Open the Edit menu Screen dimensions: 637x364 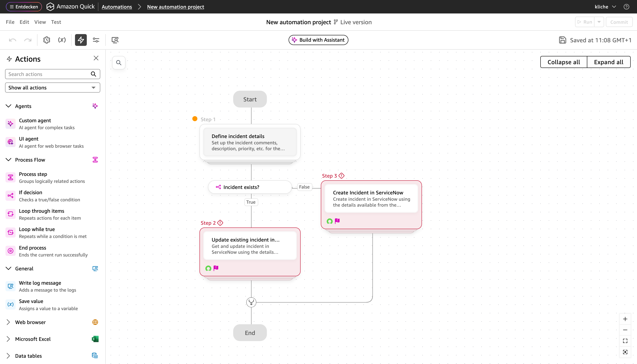click(24, 22)
